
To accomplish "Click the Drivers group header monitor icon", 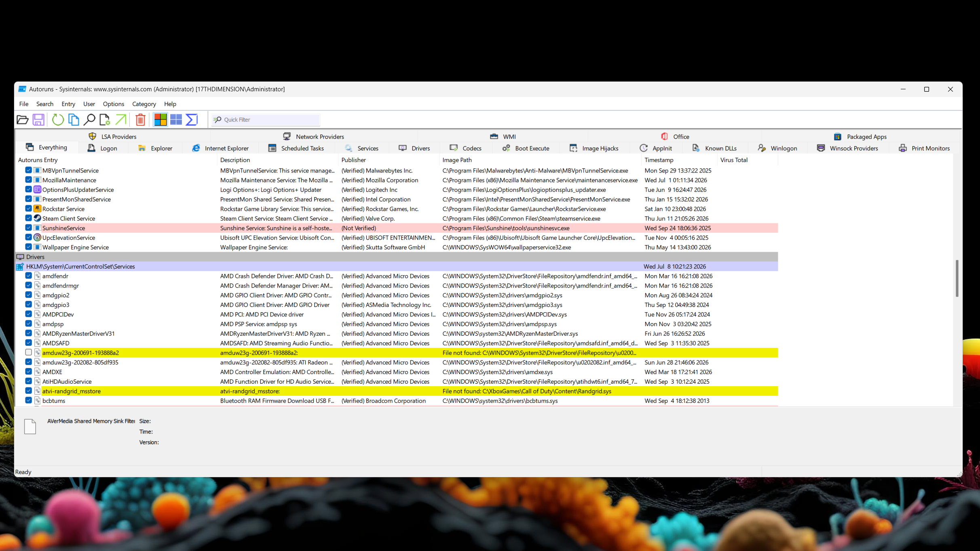I will (20, 257).
